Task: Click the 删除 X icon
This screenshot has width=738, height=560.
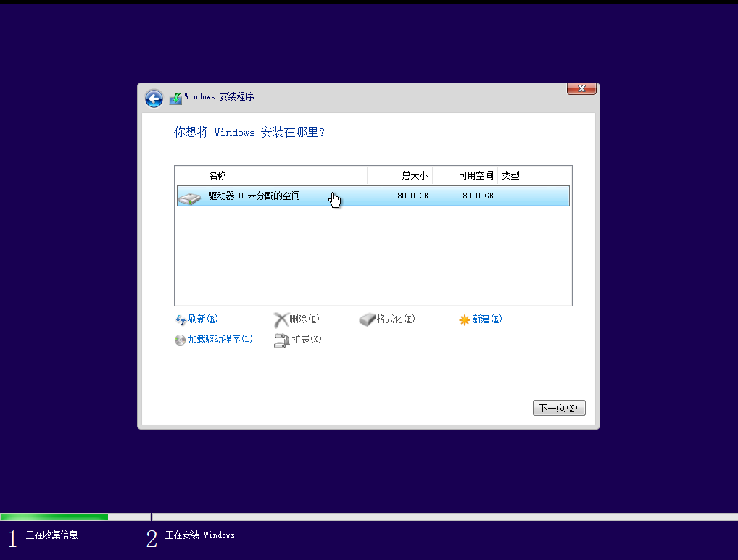Action: (281, 319)
